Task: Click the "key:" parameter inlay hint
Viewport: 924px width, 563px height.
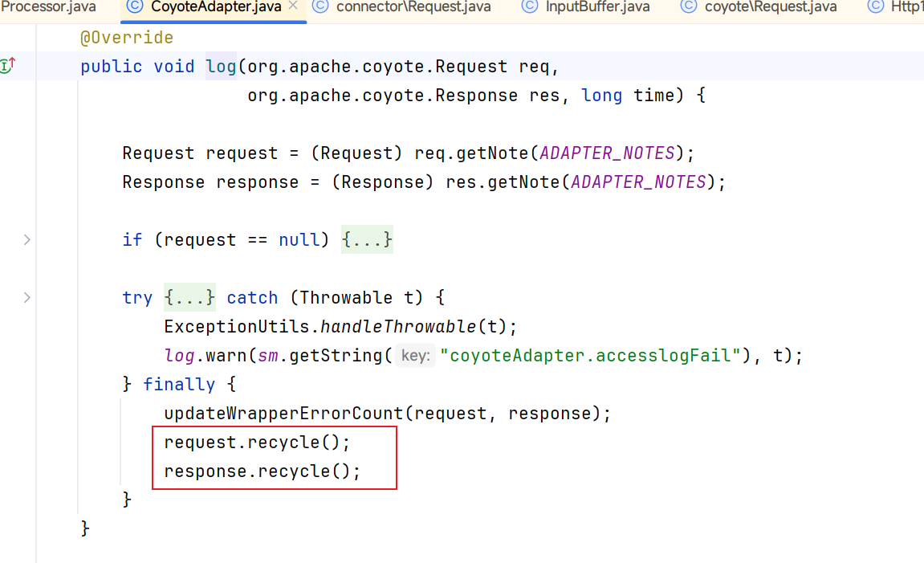Action: [415, 356]
